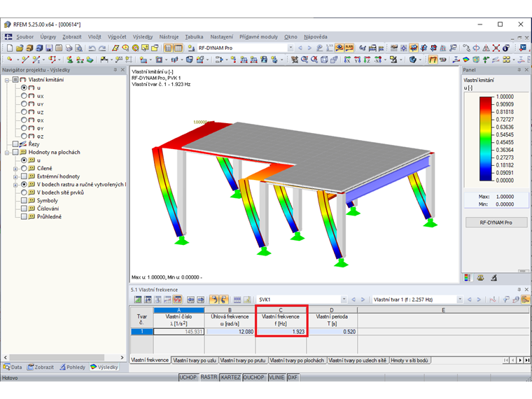The image size is (532, 399).
Task: Expand the Extrémní hodnoty tree node
Action: pos(15,176)
